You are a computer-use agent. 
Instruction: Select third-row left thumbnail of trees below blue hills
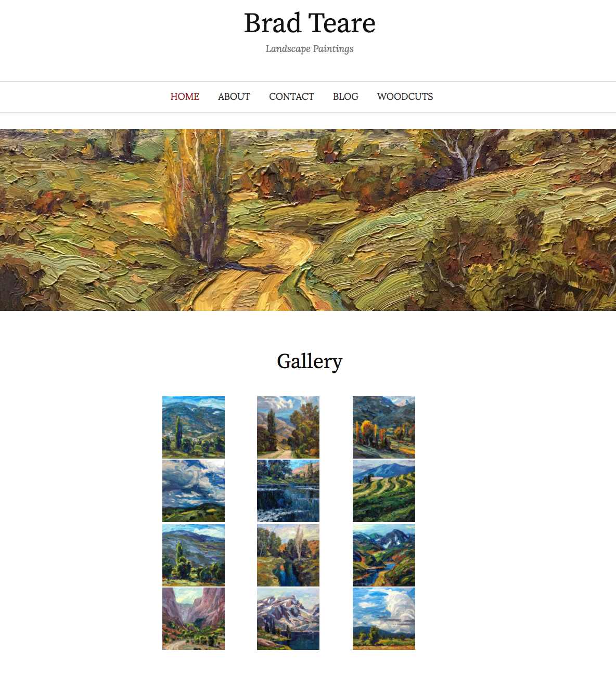click(194, 555)
